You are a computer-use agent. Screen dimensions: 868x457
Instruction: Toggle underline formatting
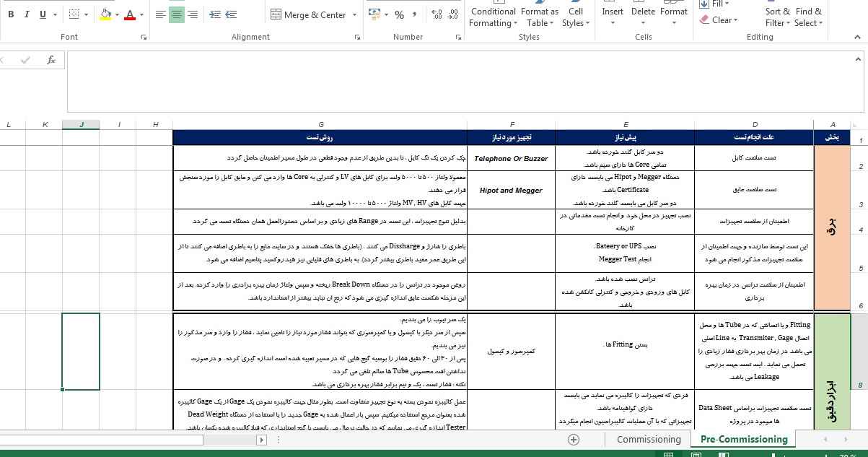(x=43, y=14)
